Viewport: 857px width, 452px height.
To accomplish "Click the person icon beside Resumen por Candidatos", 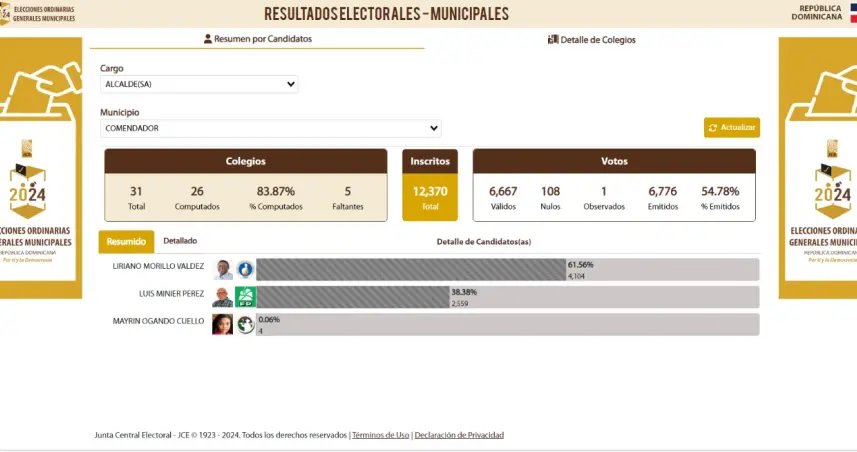I will tap(208, 39).
